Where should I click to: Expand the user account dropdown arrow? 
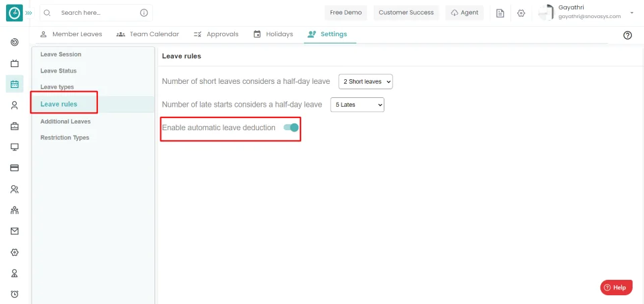tap(632, 13)
